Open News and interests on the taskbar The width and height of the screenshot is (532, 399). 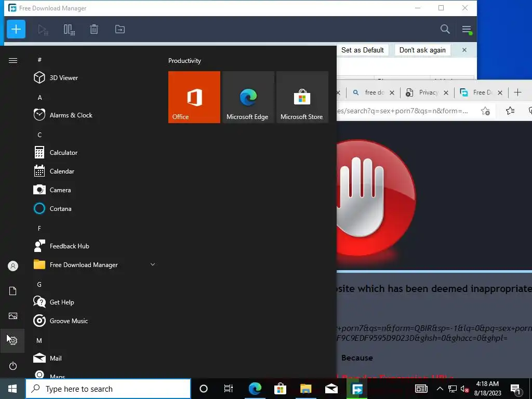(421, 389)
